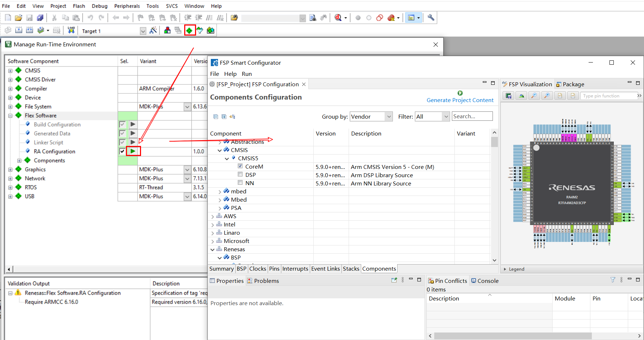Image resolution: width=644 pixels, height=340 pixels.
Task: Switch to the Problems tab
Action: coord(263,281)
